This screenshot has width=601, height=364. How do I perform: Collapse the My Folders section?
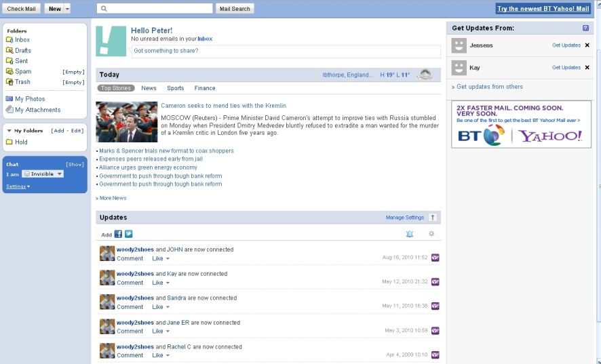point(9,131)
